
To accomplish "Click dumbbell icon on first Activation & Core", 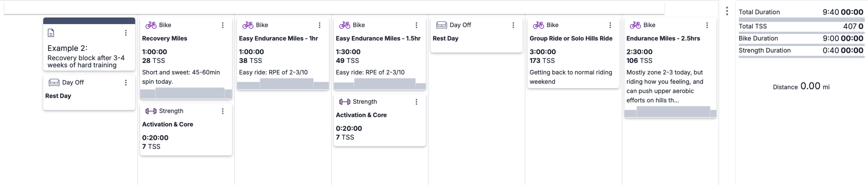I will tap(151, 111).
